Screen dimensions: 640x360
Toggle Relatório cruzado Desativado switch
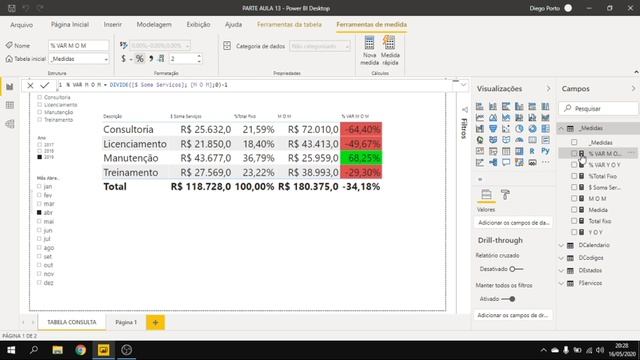coord(516,269)
